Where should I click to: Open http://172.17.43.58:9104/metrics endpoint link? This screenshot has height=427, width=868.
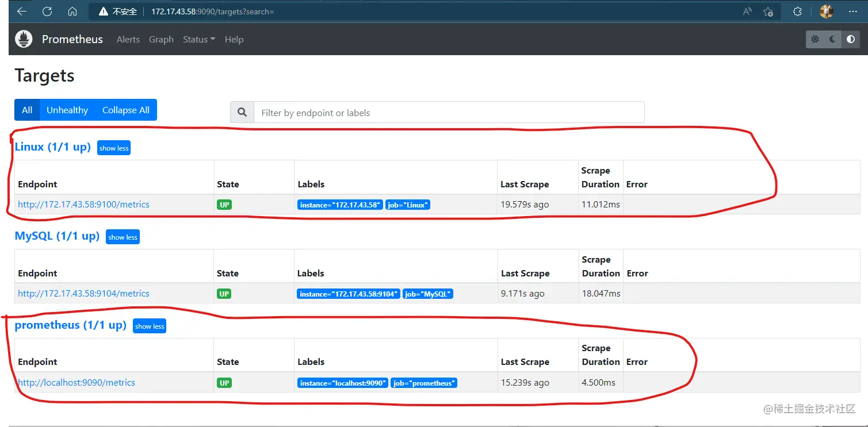(x=84, y=293)
